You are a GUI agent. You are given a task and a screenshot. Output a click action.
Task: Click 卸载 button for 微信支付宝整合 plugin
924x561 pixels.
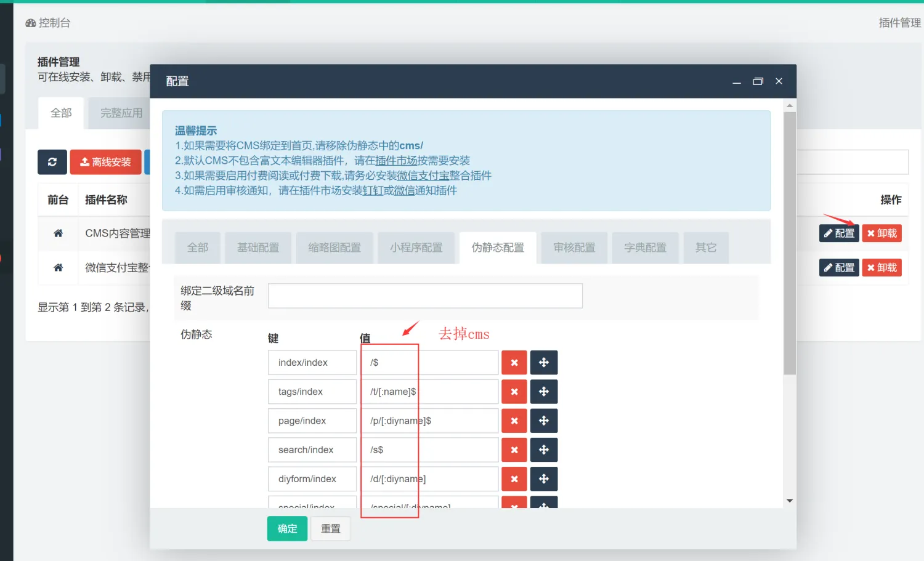point(881,268)
